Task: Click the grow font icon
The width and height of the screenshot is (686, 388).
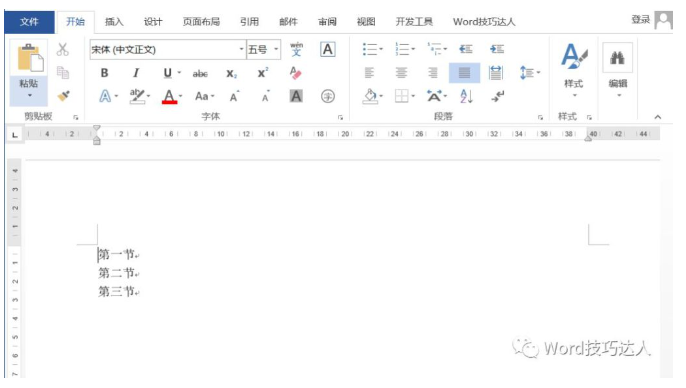Action: (235, 96)
